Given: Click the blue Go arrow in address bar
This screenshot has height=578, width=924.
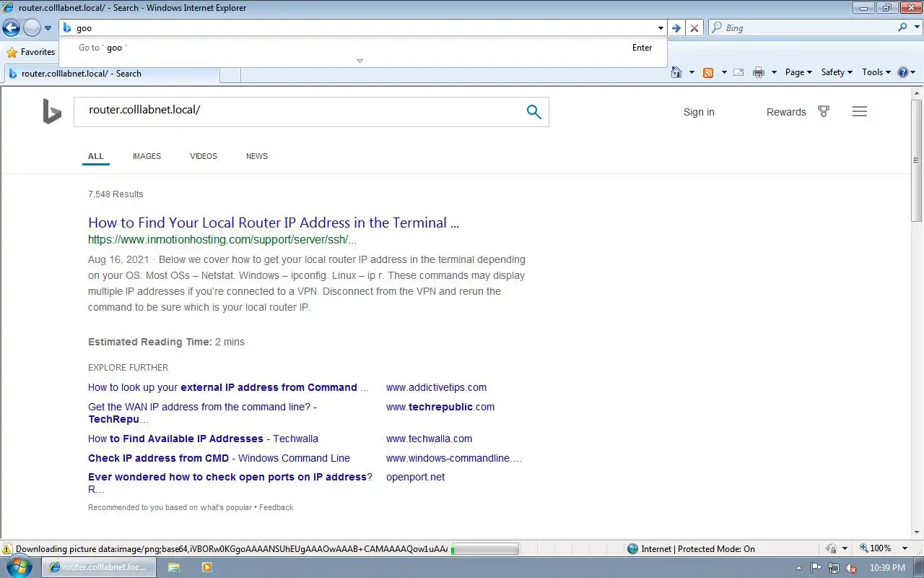Looking at the screenshot, I should point(676,28).
